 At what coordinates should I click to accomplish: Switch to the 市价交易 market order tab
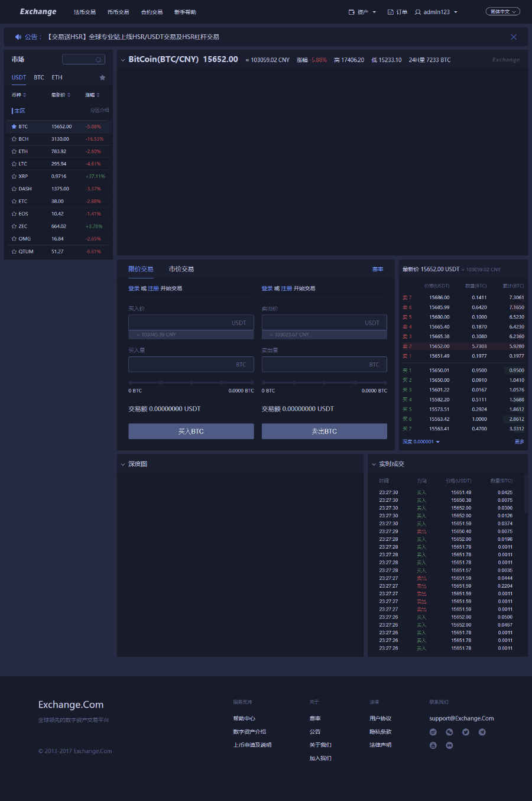pyautogui.click(x=181, y=269)
